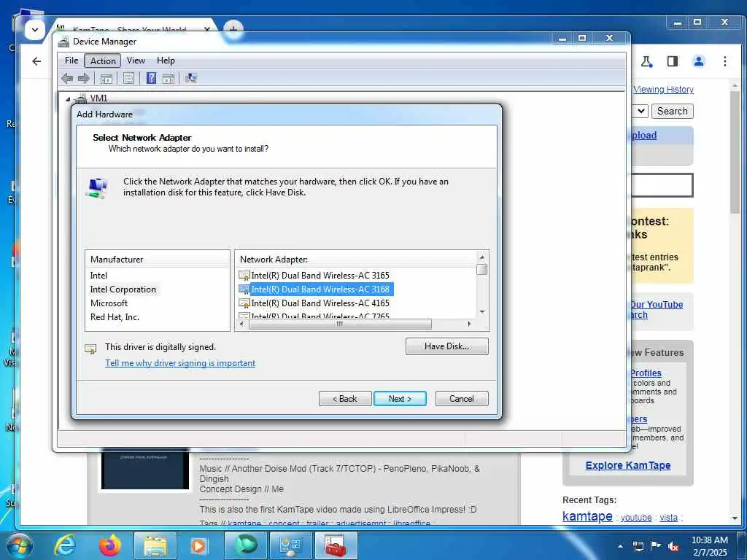
Task: Click the Have Disk... button
Action: click(x=447, y=346)
